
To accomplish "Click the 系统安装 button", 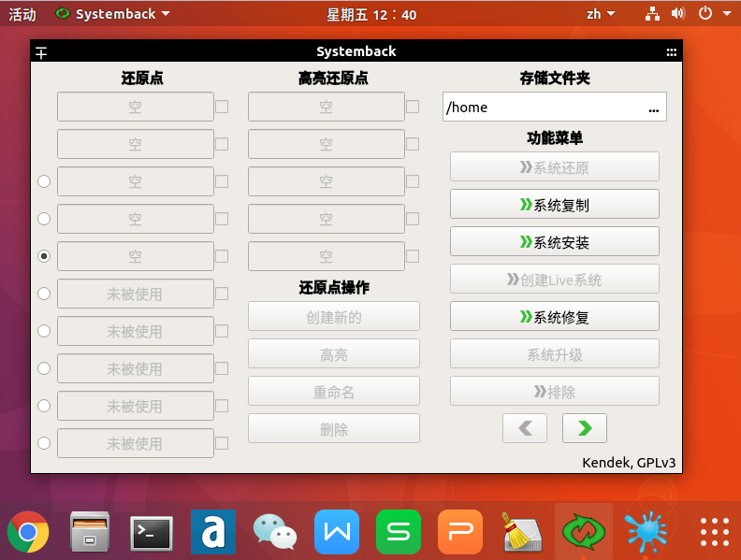I will (554, 241).
